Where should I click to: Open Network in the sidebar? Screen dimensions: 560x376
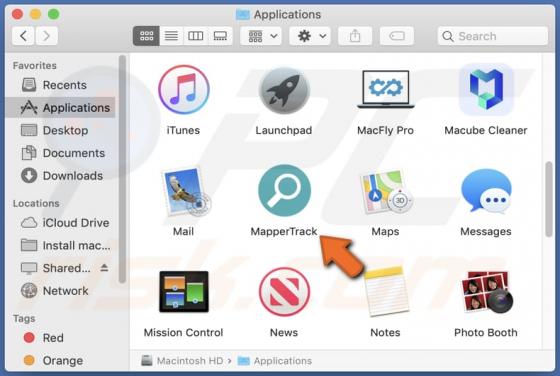(x=60, y=291)
